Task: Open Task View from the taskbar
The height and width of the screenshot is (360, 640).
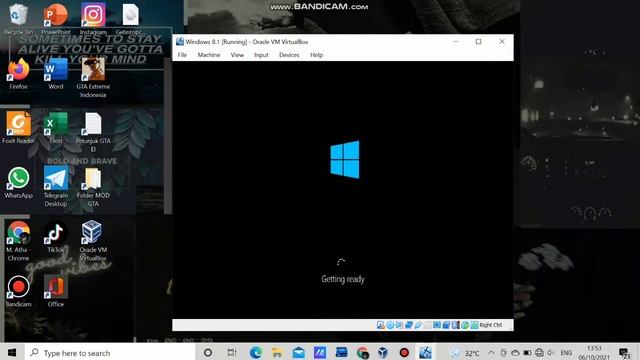Action: 231,353
